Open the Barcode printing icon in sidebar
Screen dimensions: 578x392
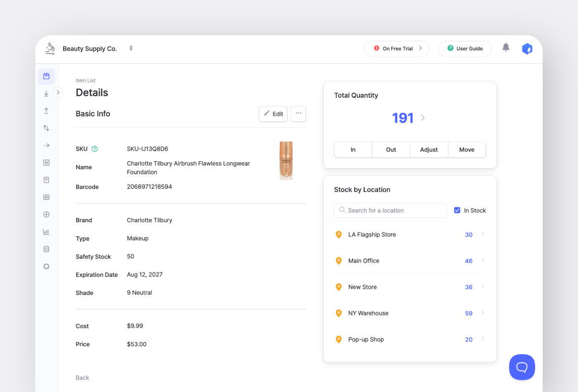[x=46, y=197]
